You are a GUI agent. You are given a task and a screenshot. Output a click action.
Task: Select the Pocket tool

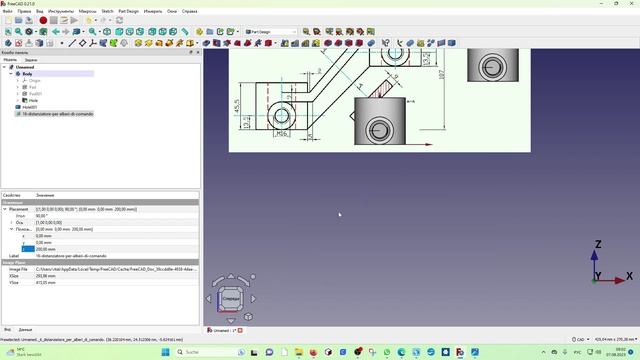[x=207, y=43]
